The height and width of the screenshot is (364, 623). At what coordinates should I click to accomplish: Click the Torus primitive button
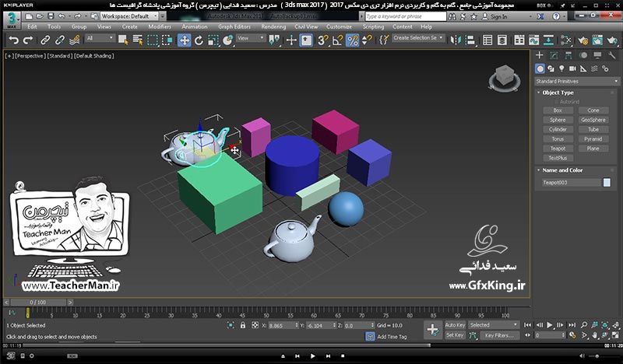tap(558, 139)
